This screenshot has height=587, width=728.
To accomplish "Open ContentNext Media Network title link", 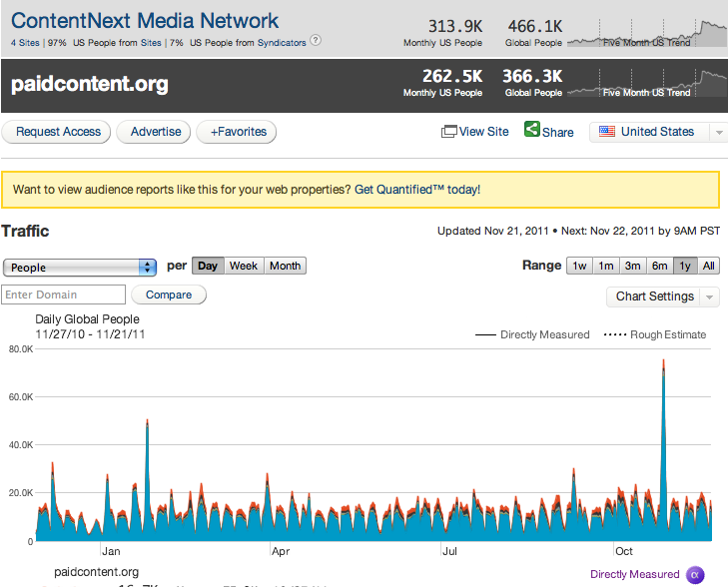I will (145, 20).
